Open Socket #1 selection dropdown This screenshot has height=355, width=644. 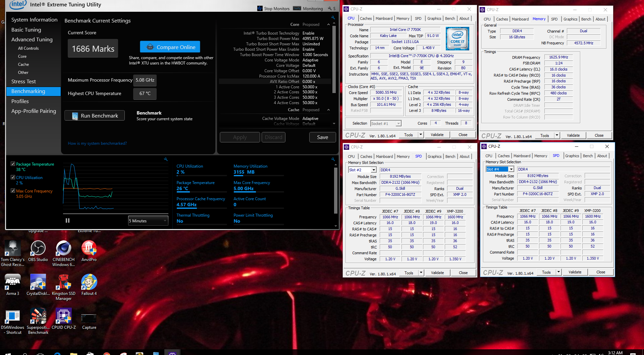point(386,124)
